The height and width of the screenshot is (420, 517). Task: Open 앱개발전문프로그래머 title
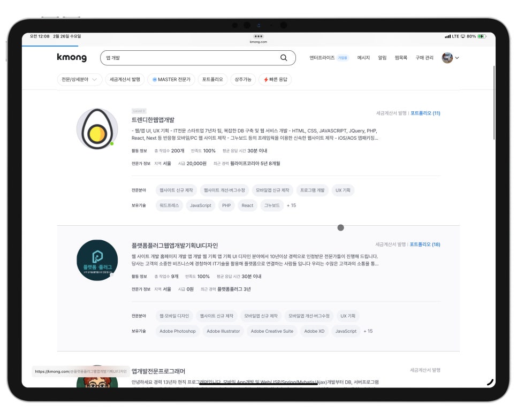[158, 371]
